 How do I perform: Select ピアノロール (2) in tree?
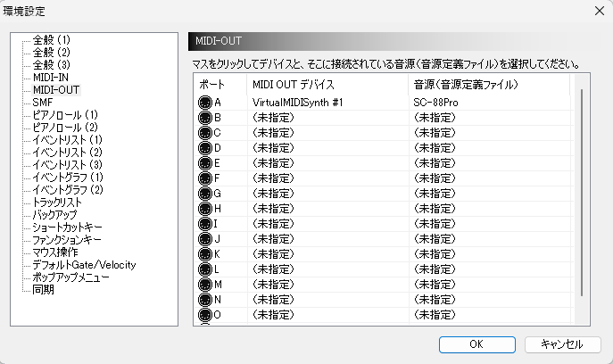65,128
